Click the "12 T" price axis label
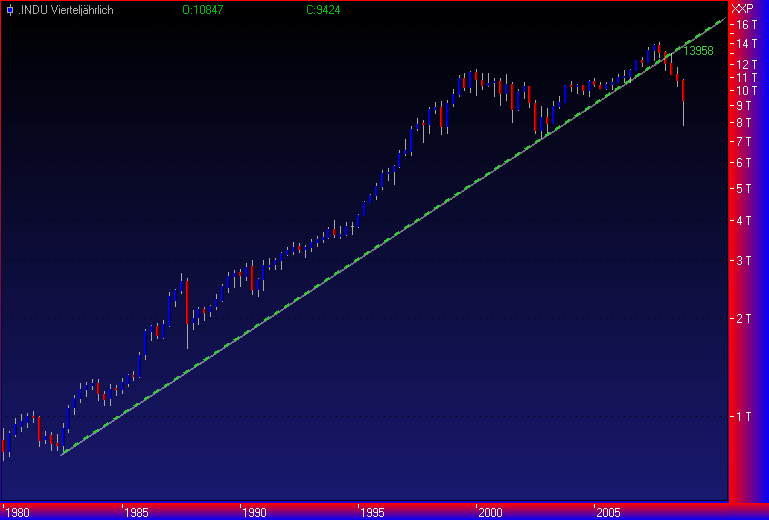Image resolution: width=769 pixels, height=520 pixels. click(x=746, y=64)
